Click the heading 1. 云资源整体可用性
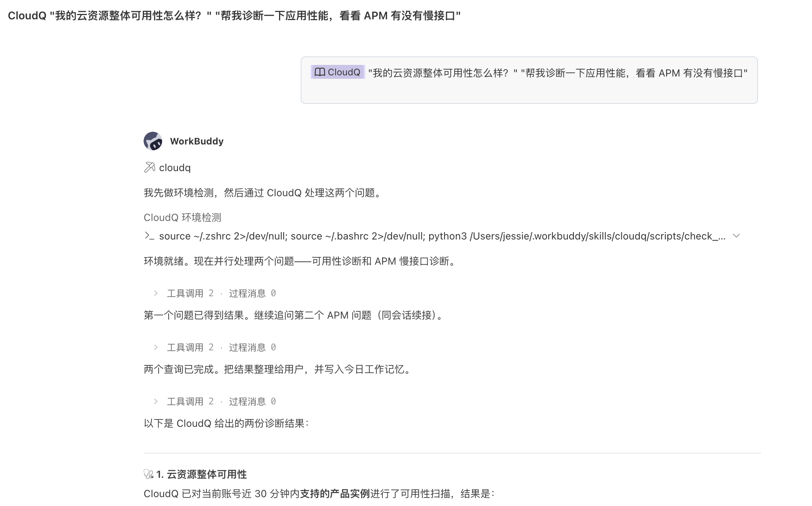 tap(201, 474)
